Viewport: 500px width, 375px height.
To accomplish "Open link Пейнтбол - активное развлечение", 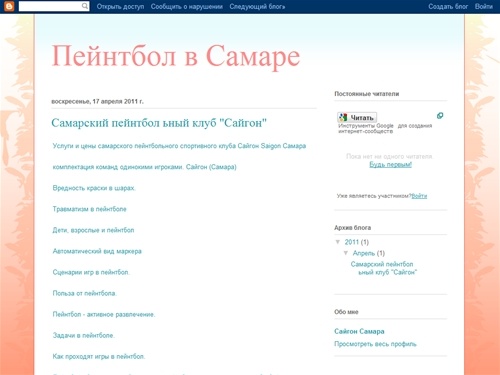I will pos(104,314).
